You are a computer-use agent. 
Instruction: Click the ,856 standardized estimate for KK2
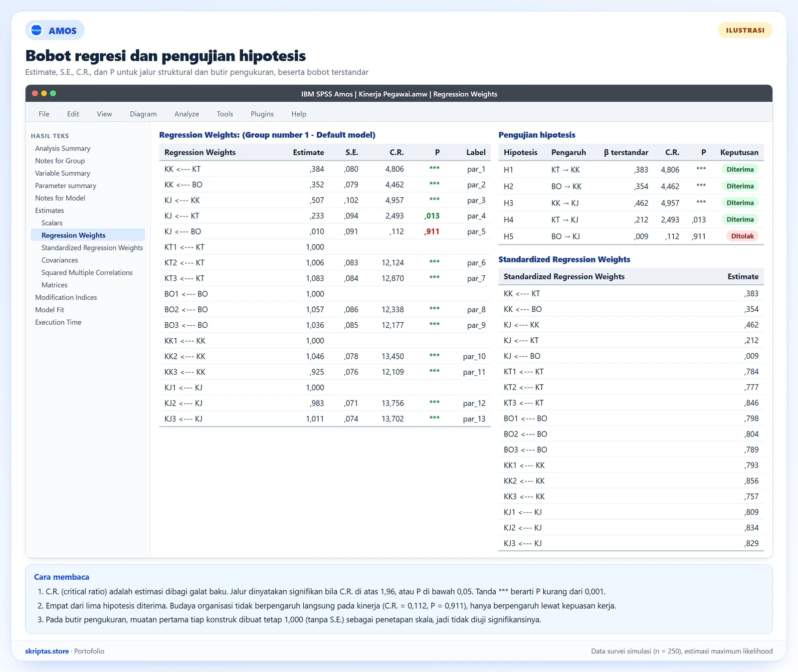[x=751, y=481]
